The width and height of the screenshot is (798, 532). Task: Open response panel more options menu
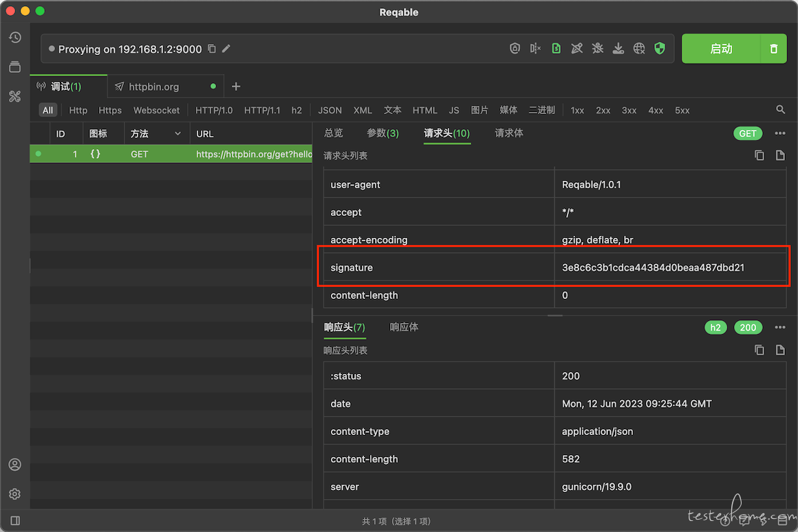pos(779,328)
